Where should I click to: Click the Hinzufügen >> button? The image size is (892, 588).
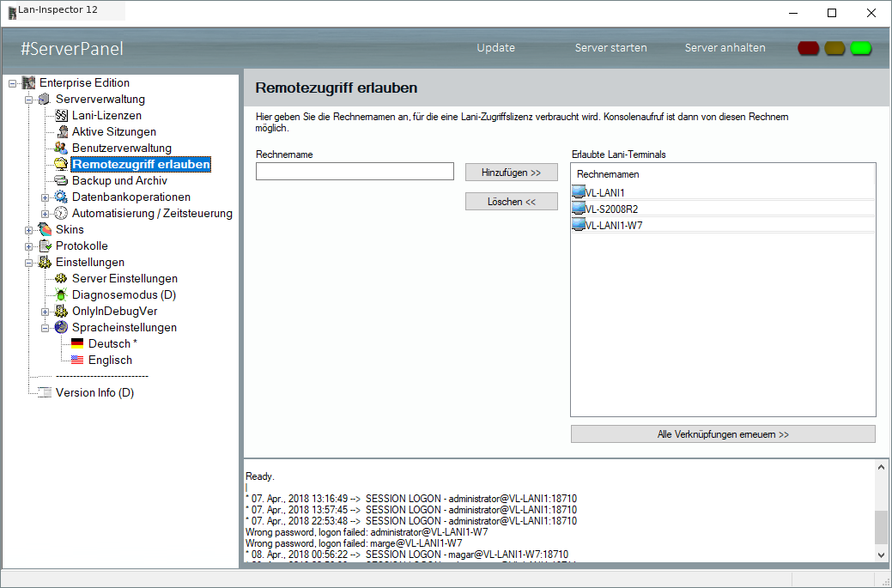click(512, 173)
